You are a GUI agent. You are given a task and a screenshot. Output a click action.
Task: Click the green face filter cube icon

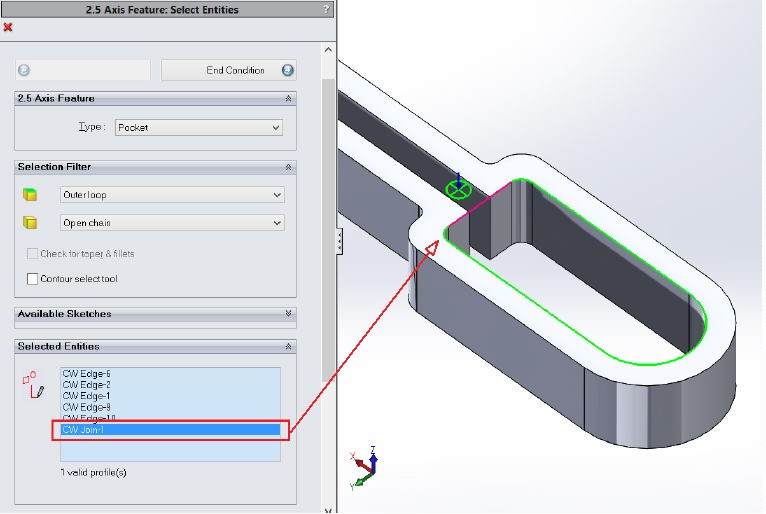pos(30,195)
